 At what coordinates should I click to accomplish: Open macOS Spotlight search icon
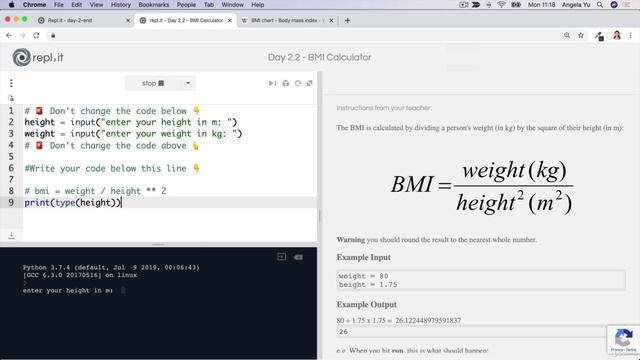[x=600, y=5]
